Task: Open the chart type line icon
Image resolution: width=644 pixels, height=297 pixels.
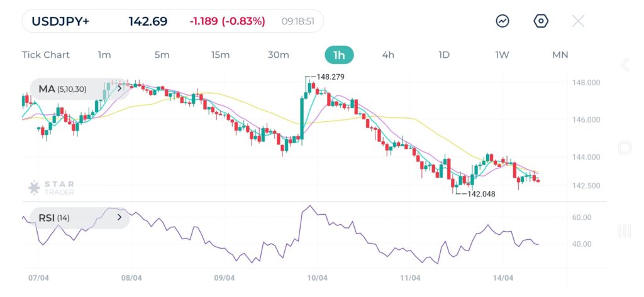Action: click(x=502, y=21)
